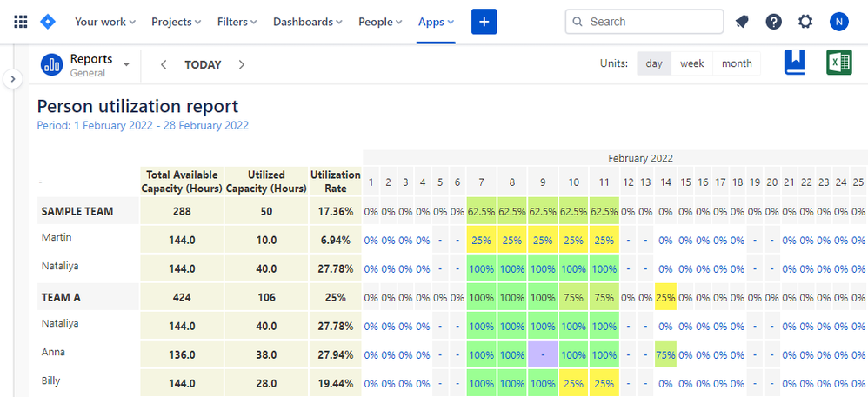The width and height of the screenshot is (868, 397).
Task: Click into the Search field
Action: pos(644,22)
